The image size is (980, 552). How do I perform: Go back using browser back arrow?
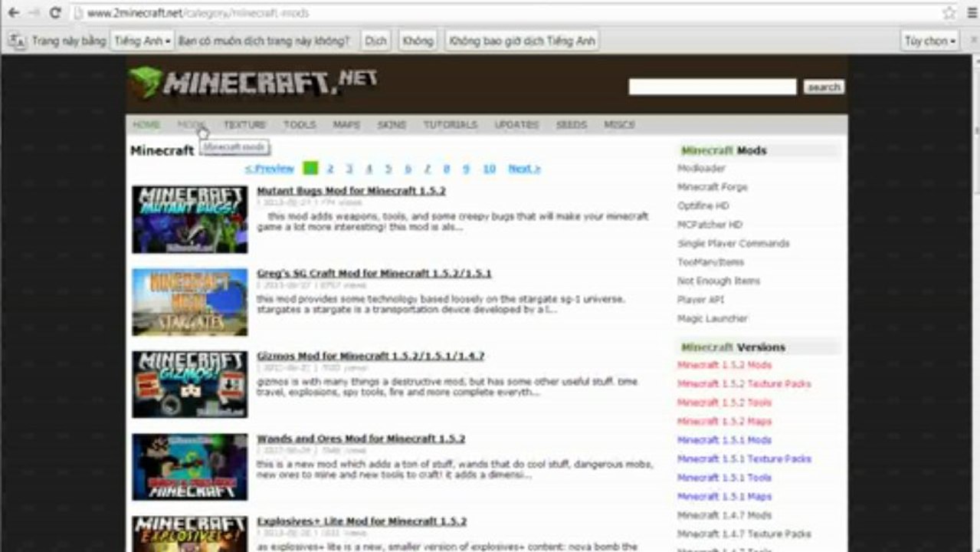[x=12, y=13]
